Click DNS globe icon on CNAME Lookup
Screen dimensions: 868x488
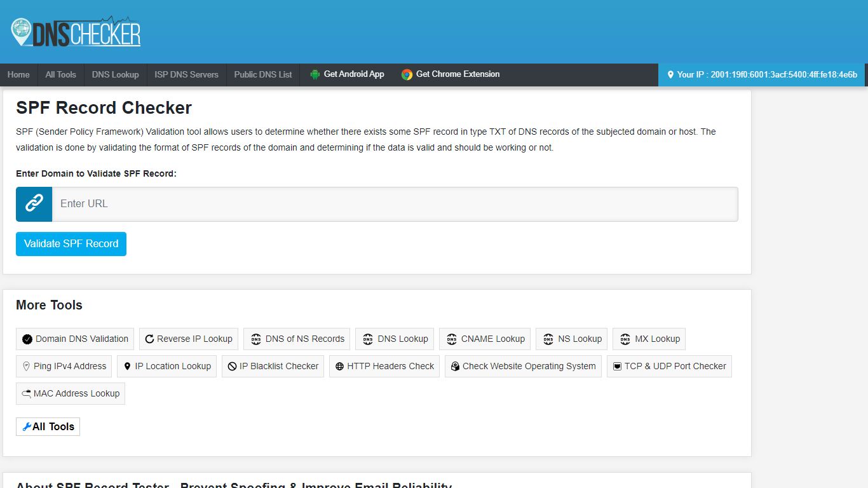(x=452, y=339)
